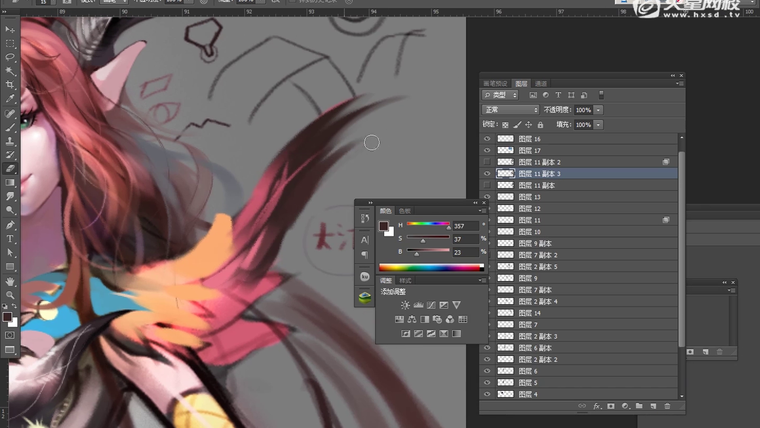Hide layer 图层 16 using its eye icon
This screenshot has width=760, height=428.
[x=488, y=139]
